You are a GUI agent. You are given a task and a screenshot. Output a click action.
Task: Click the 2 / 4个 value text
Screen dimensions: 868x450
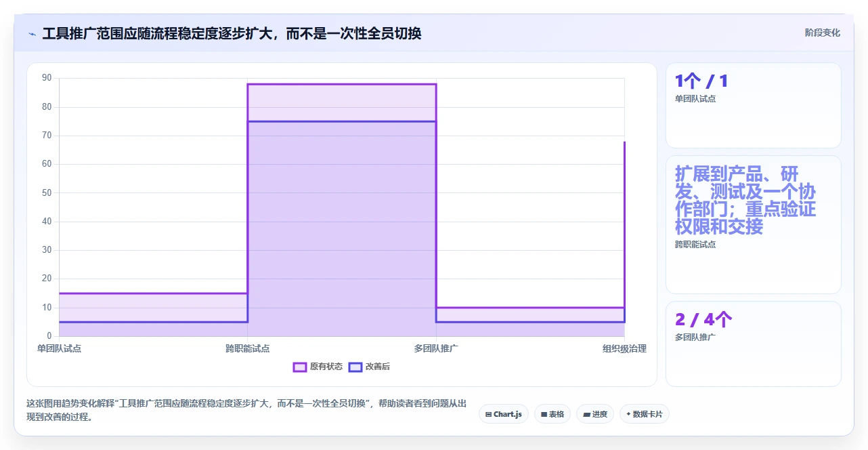[x=703, y=319]
